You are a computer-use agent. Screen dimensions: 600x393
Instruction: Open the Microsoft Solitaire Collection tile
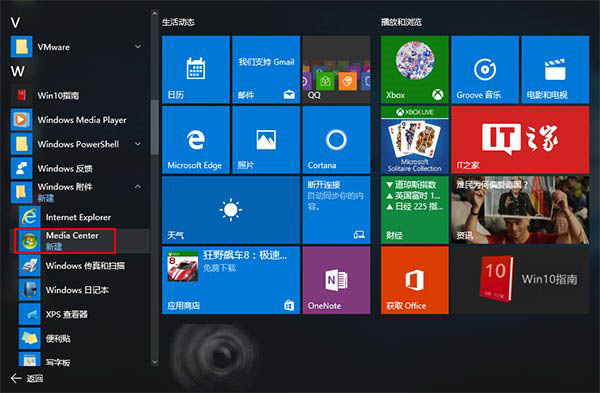coord(414,140)
